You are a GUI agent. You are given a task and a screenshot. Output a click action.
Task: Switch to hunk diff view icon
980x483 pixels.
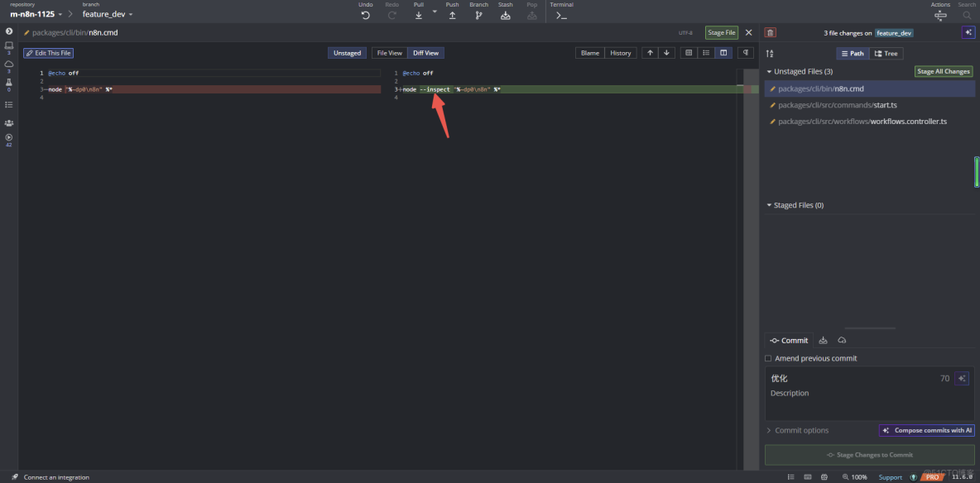689,53
